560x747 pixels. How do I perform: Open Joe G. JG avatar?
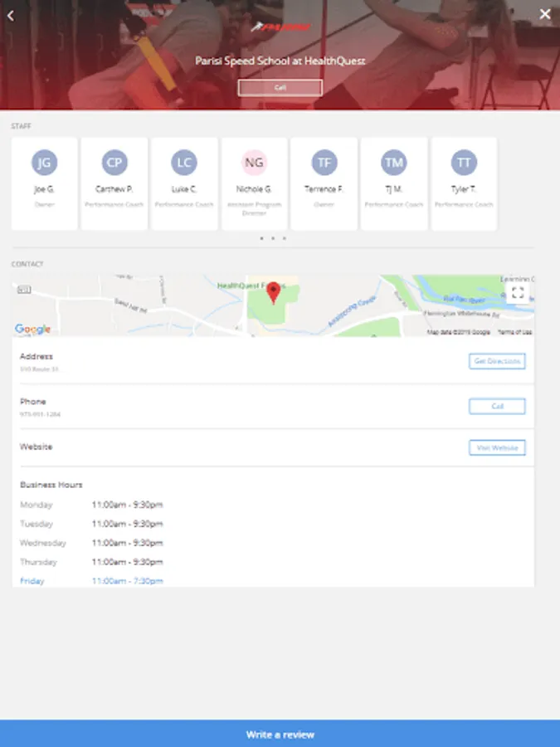click(44, 163)
